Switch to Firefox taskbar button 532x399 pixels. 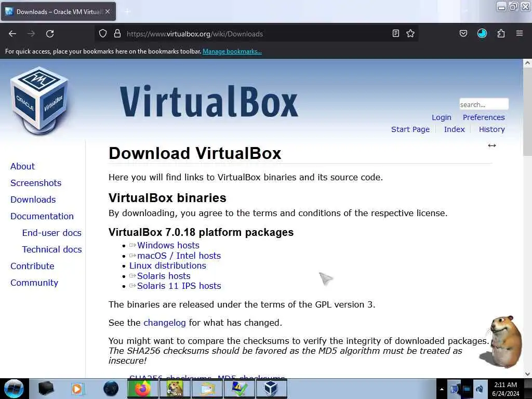tap(143, 389)
